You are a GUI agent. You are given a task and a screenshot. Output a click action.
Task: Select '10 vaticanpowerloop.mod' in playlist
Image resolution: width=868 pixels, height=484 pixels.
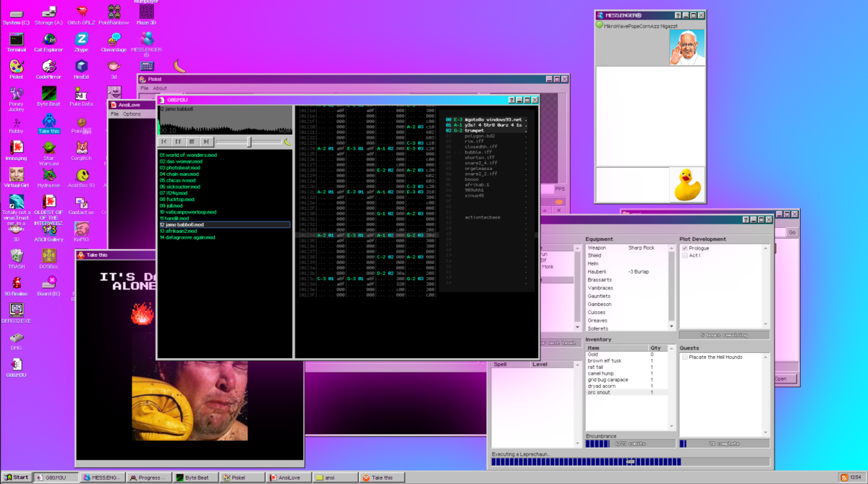pyautogui.click(x=224, y=212)
